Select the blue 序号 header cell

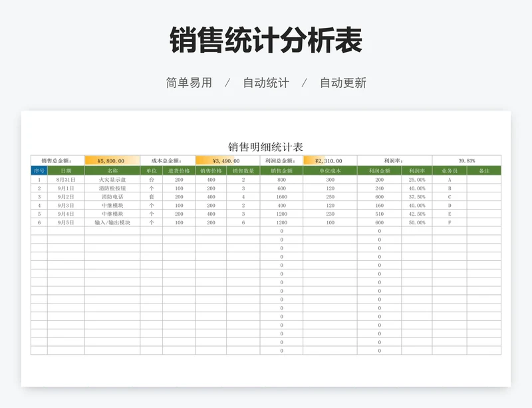[39, 170]
